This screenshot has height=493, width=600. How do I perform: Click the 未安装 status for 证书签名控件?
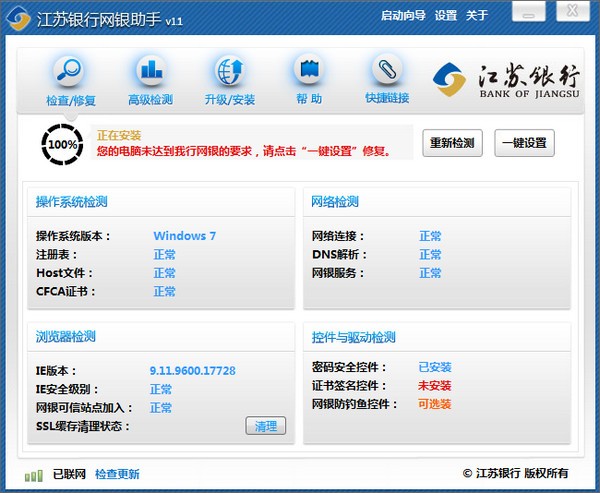434,385
